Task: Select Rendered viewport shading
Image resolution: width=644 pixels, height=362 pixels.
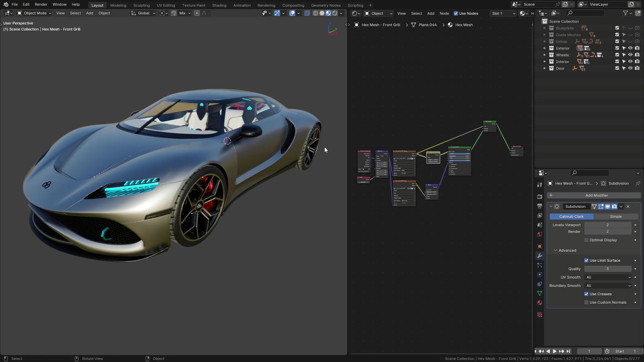Action: click(335, 13)
